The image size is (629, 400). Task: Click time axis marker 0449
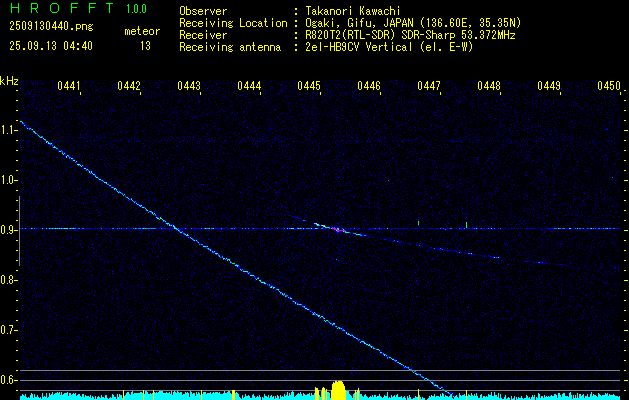pos(549,85)
